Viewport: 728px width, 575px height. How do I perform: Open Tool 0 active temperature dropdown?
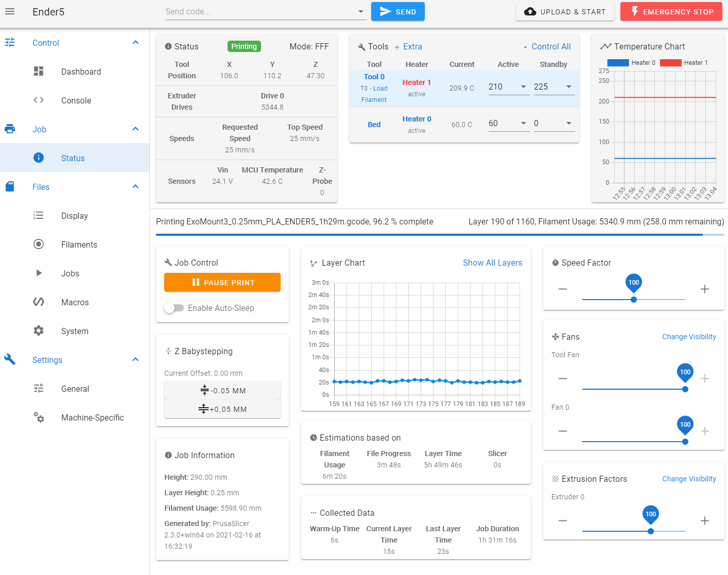524,86
